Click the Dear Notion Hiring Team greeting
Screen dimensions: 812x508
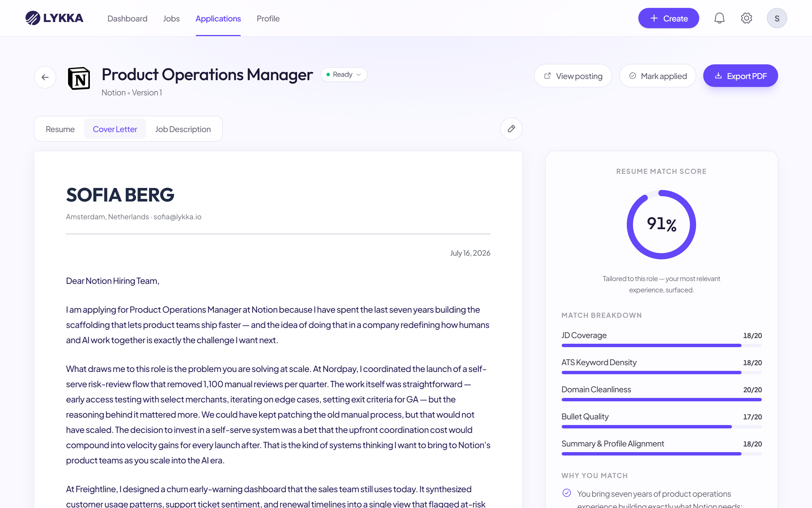coord(113,281)
